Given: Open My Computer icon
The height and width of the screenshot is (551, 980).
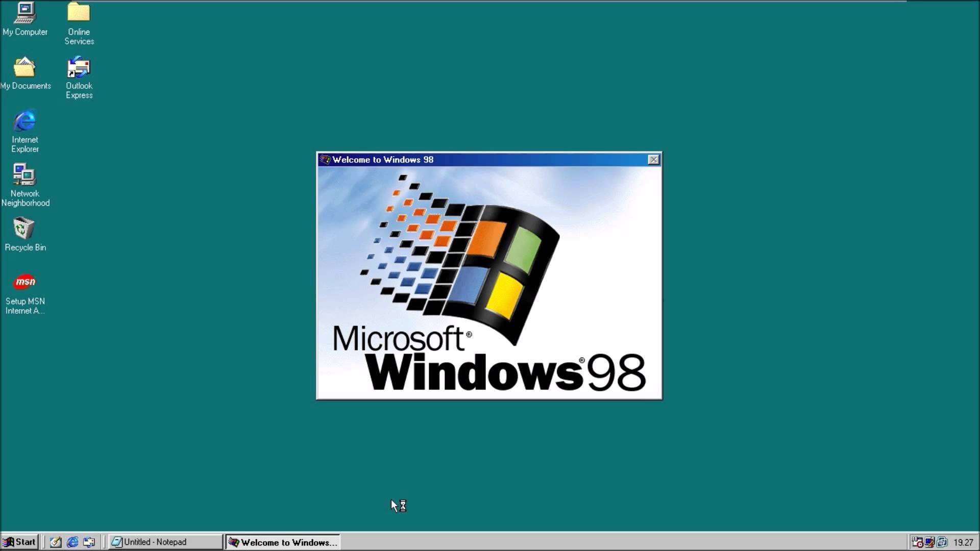Looking at the screenshot, I should click(25, 12).
